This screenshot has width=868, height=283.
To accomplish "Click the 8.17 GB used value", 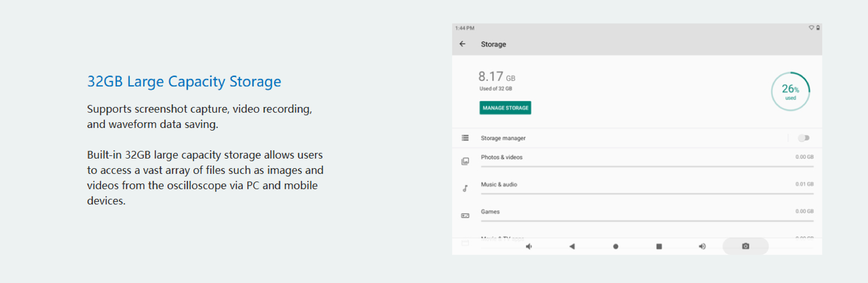I will point(497,77).
